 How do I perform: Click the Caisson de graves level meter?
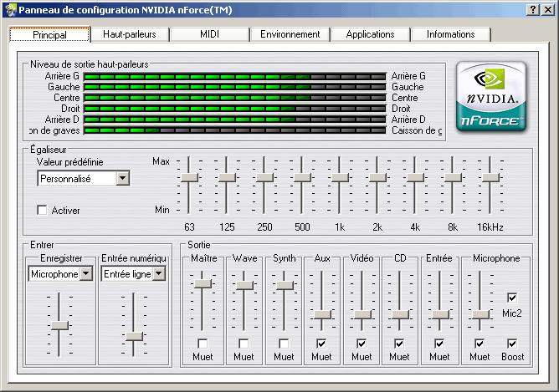(x=235, y=130)
